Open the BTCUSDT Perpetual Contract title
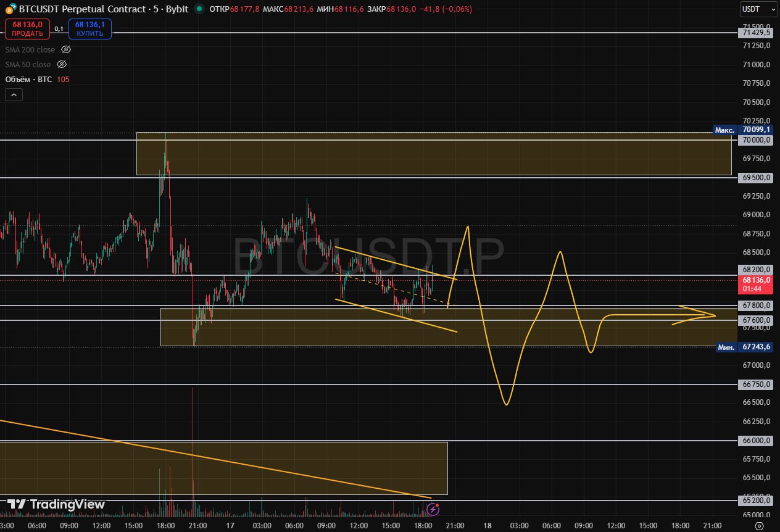 104,9
